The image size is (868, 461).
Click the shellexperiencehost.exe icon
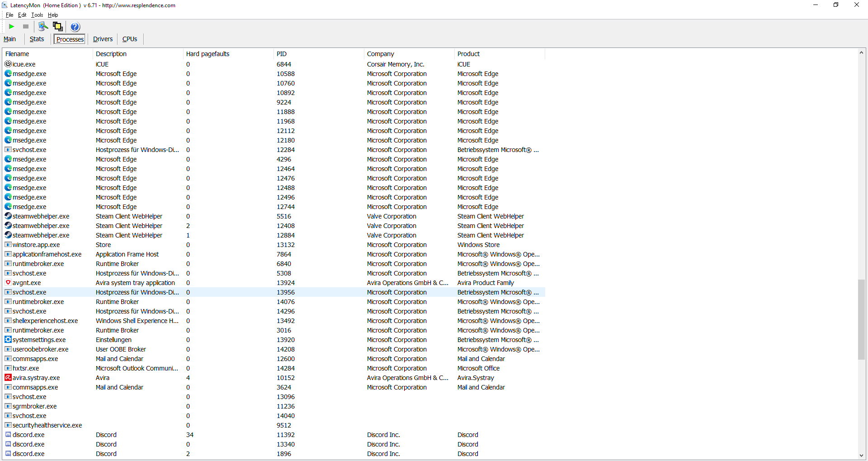(8, 320)
